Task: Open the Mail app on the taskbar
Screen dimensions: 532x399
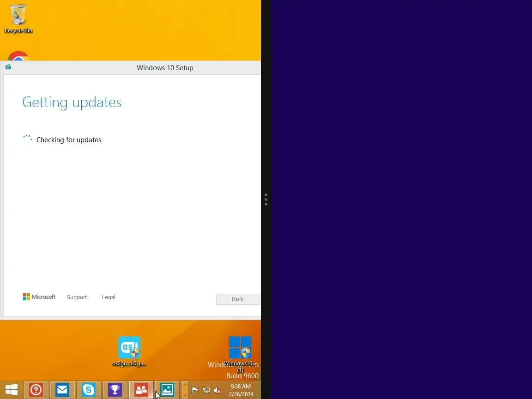Action: click(x=62, y=390)
